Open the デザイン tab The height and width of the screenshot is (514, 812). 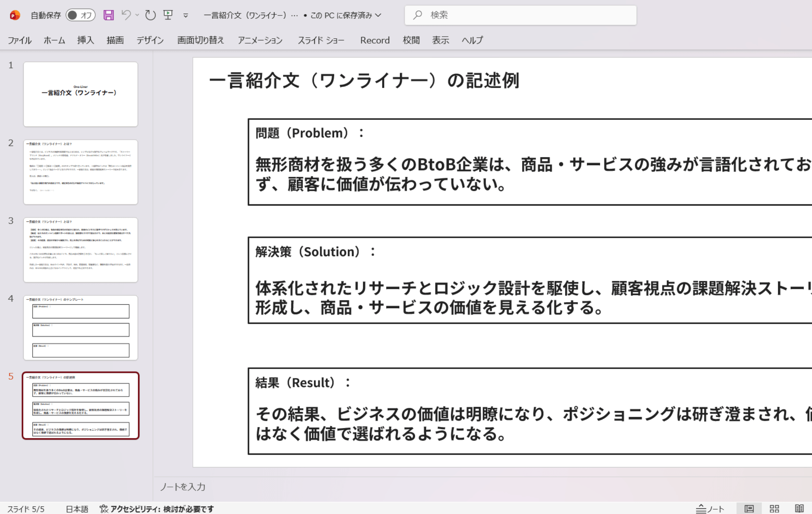[150, 40]
